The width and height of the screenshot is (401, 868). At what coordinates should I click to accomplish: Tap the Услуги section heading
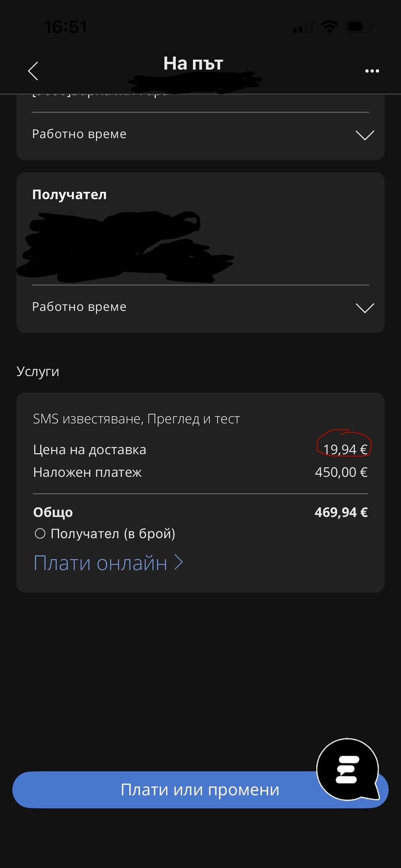(38, 371)
